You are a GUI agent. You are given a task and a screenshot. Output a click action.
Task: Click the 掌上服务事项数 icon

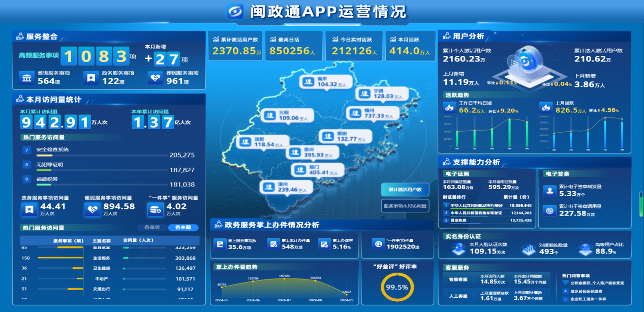[x=220, y=244]
